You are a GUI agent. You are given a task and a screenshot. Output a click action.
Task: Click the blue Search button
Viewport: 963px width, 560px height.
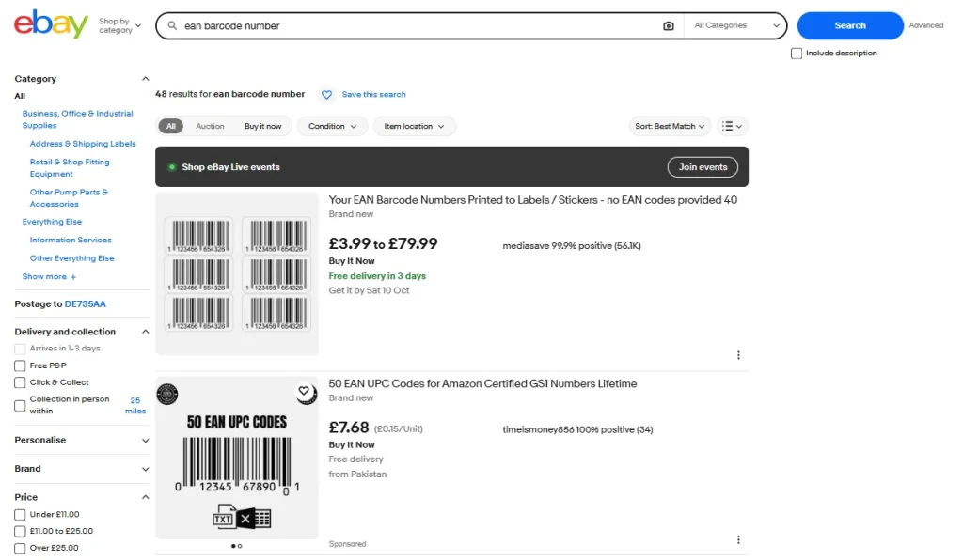pos(850,25)
